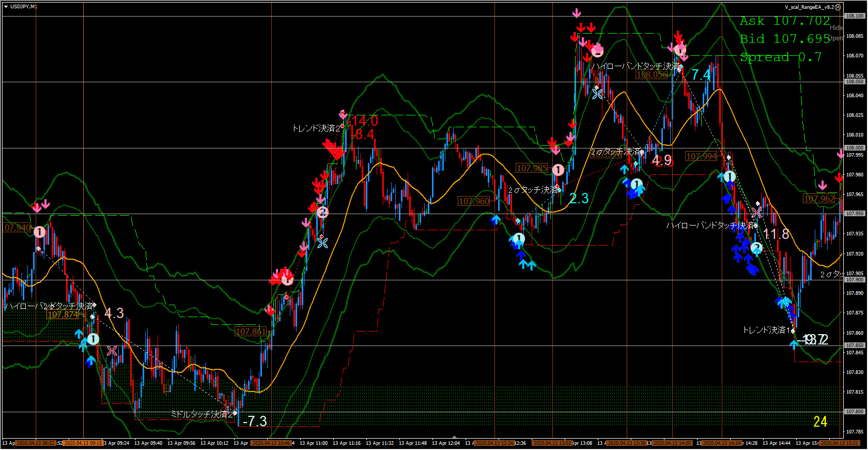The width and height of the screenshot is (868, 450).
Task: Select the pink X marker right of 4.3 profit
Action: click(x=112, y=351)
